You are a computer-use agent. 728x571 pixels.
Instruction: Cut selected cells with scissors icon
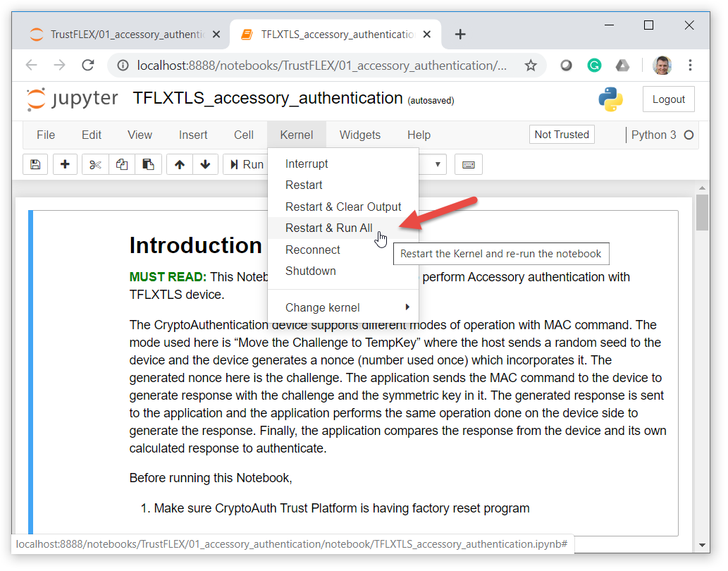tap(95, 164)
